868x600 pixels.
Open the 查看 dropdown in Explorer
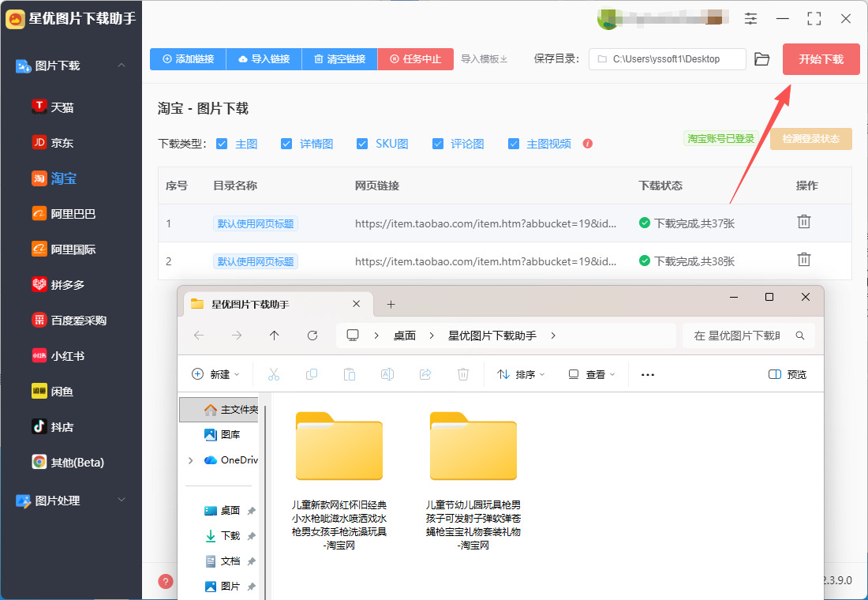[592, 374]
